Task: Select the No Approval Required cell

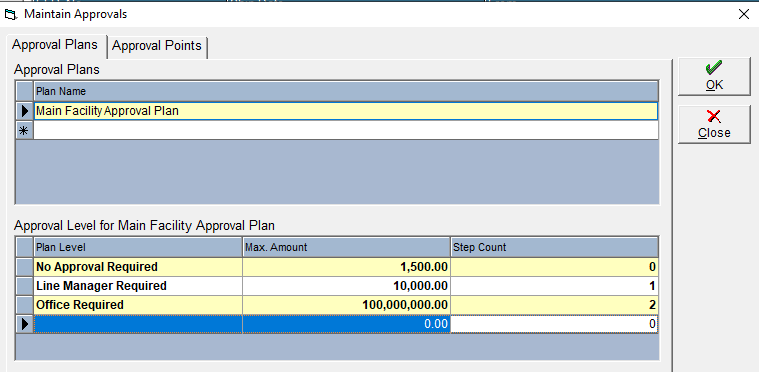Action: (x=138, y=267)
